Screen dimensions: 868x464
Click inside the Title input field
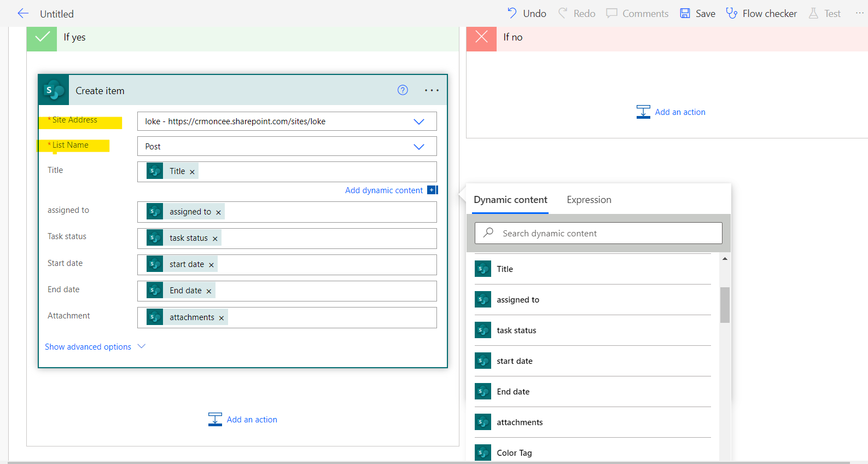pos(287,172)
